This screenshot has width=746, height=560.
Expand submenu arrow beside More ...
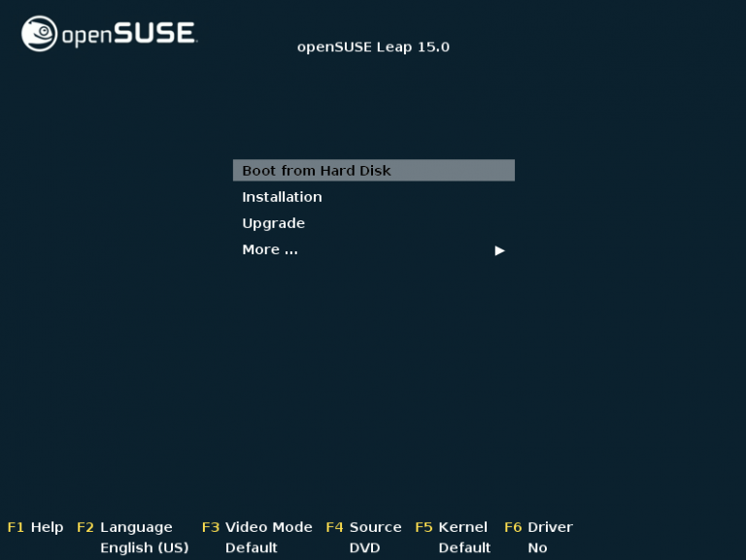pos(499,250)
